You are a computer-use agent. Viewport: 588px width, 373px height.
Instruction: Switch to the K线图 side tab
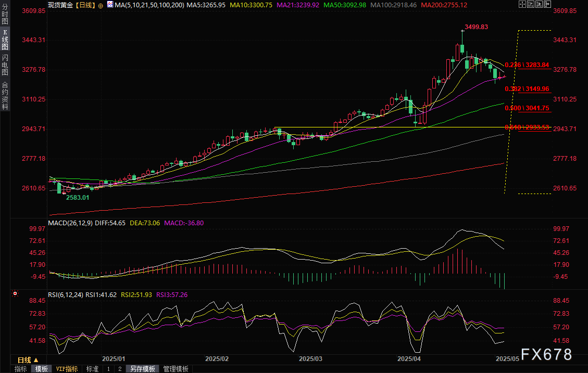[5, 40]
